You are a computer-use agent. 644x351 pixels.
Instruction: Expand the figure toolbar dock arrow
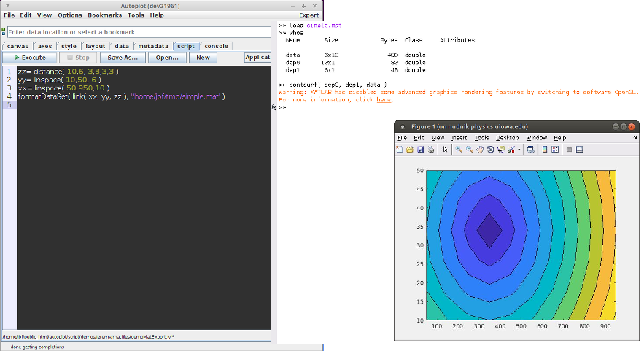point(635,137)
